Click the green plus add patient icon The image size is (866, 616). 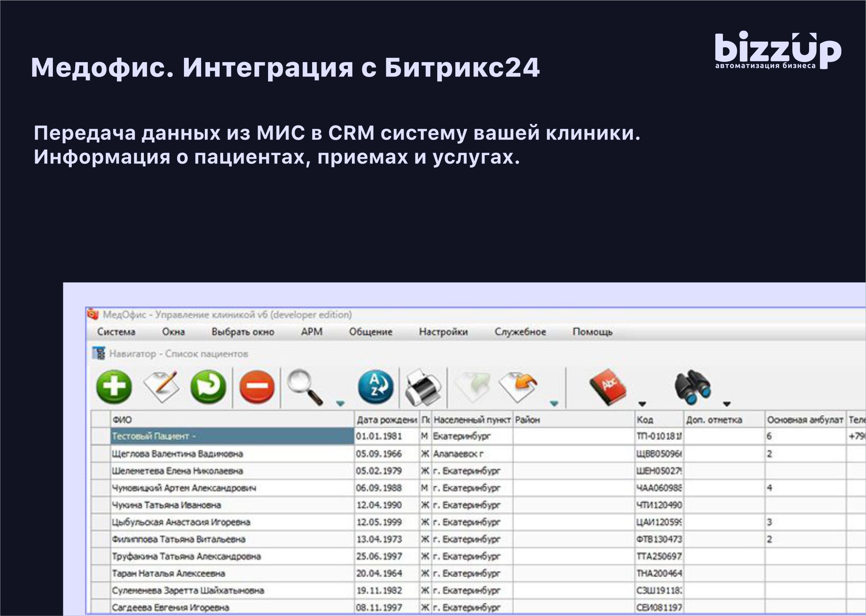pyautogui.click(x=114, y=387)
